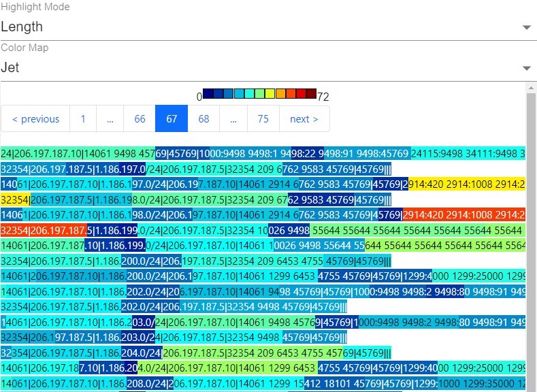Viewport: 537px width, 392px height.
Task: Click row 14061|206.197.187.10|1.186.200.0/24
Action: pos(263,276)
